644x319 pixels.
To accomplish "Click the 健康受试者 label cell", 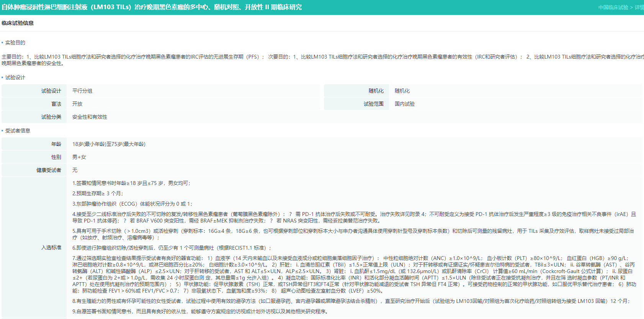I will 49,170.
